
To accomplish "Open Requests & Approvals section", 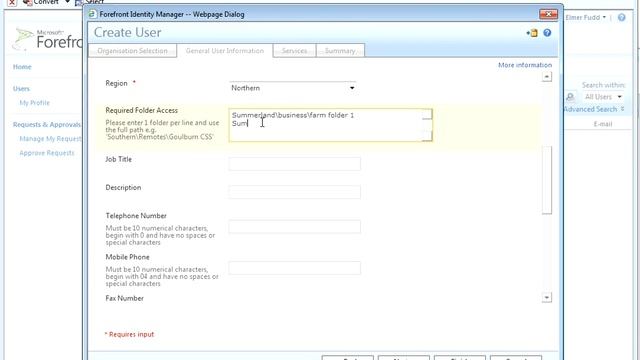I will pos(47,124).
